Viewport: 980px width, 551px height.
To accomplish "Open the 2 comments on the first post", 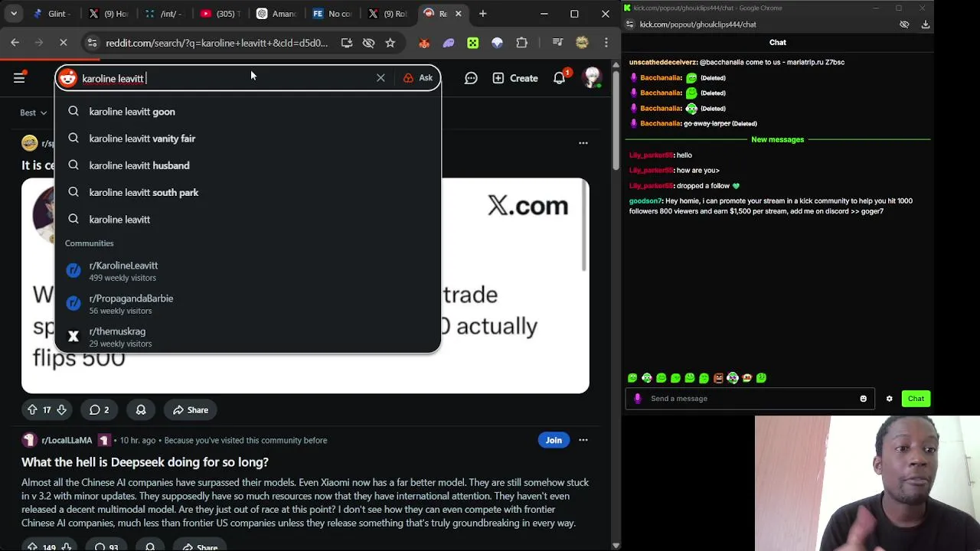I will (x=100, y=410).
